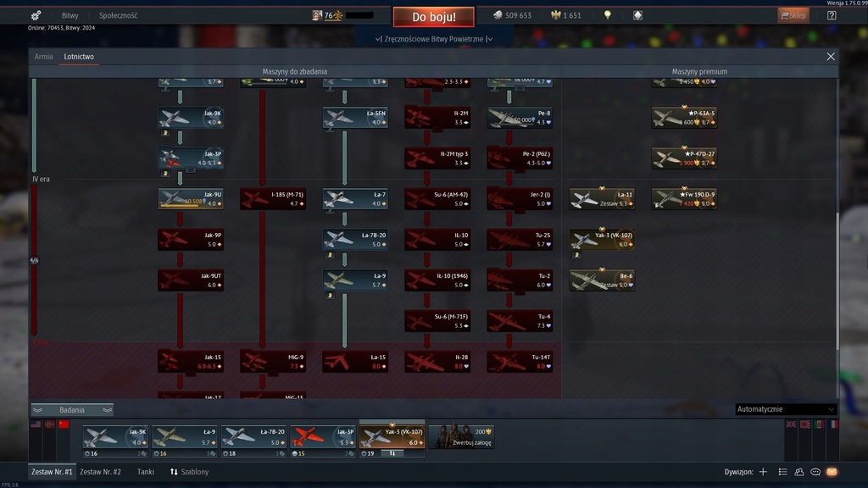Select the I-185 (M-71) card
Viewport: 868px width, 488px height.
273,199
